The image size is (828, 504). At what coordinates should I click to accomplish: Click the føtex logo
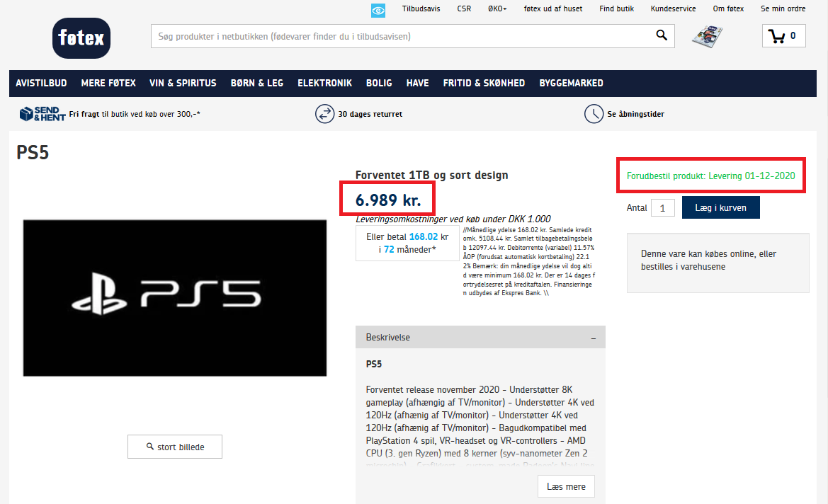[x=81, y=38]
